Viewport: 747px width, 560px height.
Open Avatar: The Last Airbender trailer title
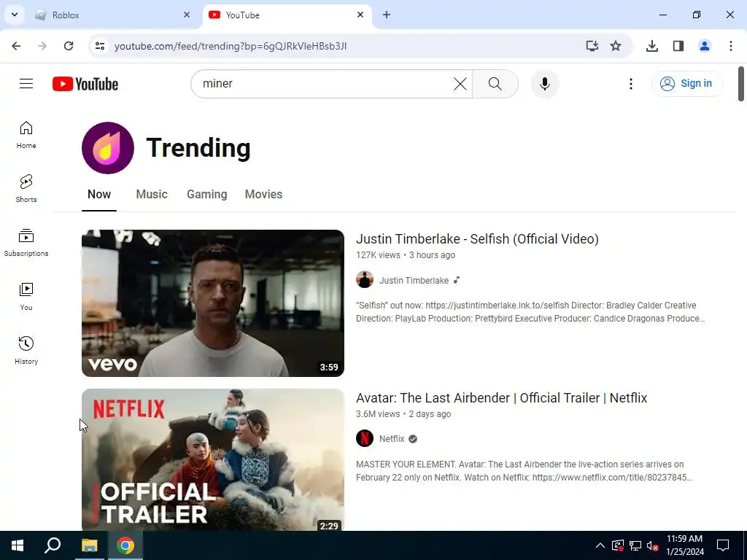click(502, 397)
